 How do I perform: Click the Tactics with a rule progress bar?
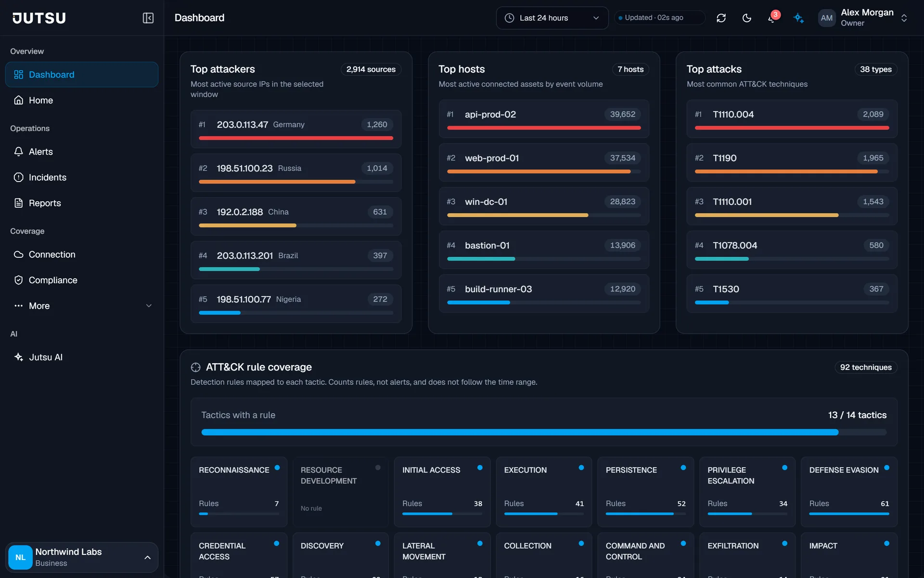544,432
